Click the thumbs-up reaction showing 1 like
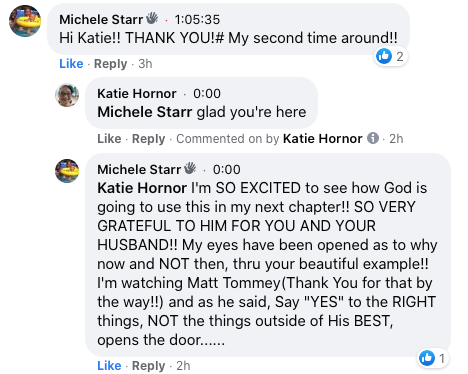The image size is (468, 374). (x=433, y=358)
